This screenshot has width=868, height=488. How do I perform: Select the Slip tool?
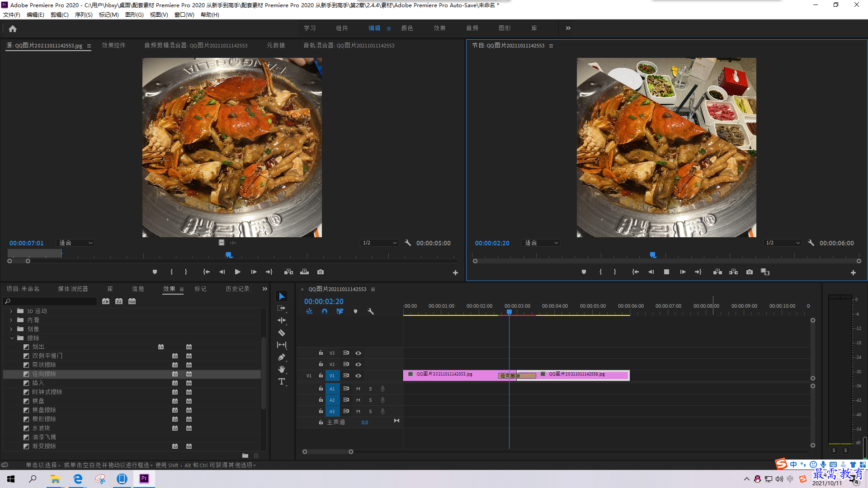coord(282,345)
